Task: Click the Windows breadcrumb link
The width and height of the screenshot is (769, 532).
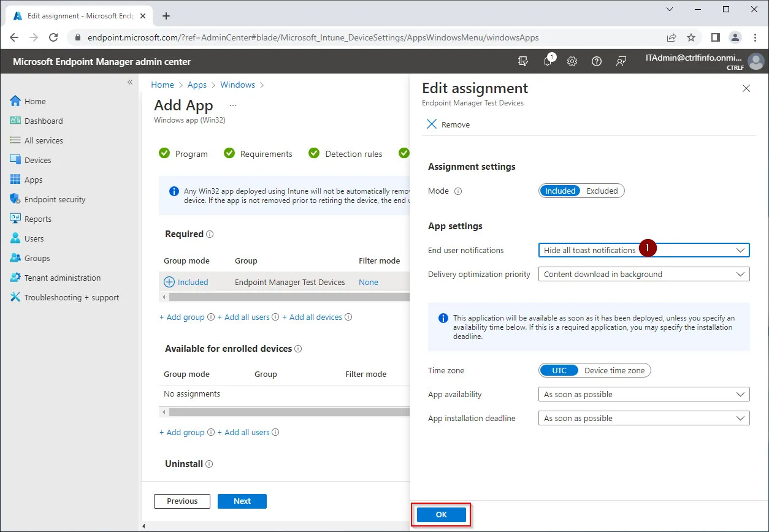Action: [237, 85]
